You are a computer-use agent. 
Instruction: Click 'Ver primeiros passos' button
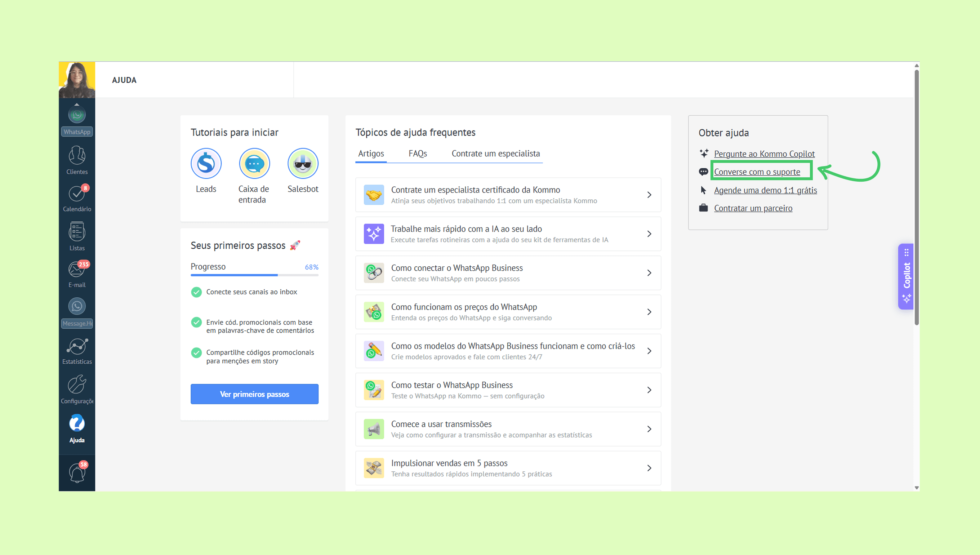point(254,394)
